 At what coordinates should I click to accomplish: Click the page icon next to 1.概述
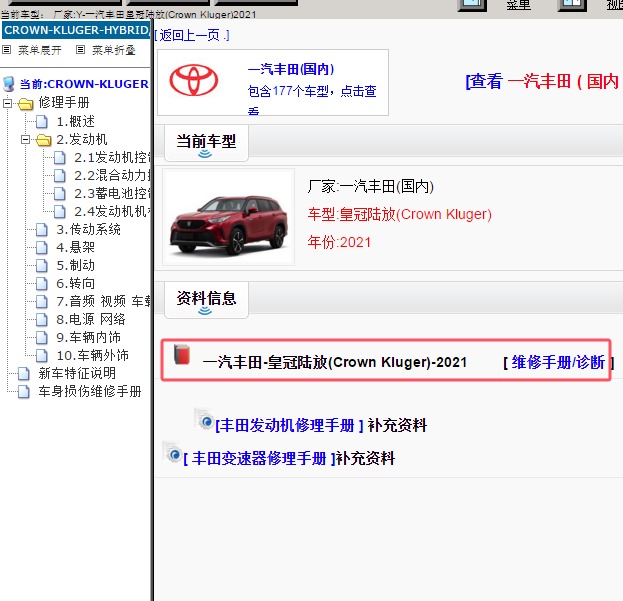[x=42, y=122]
